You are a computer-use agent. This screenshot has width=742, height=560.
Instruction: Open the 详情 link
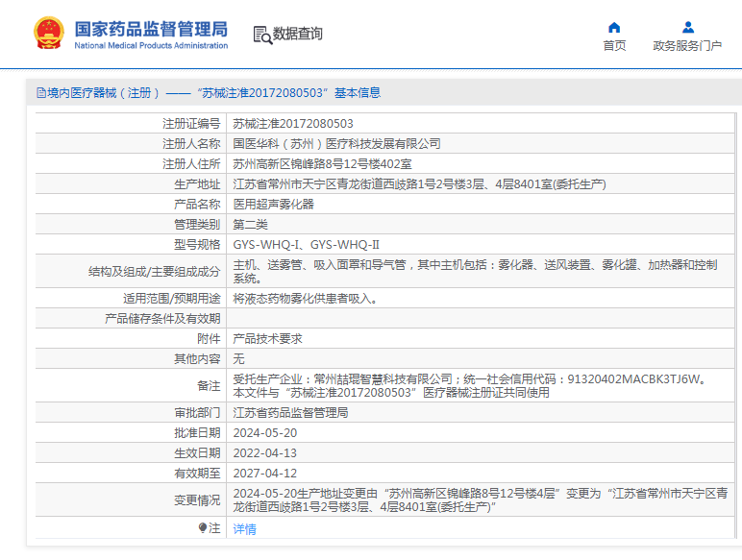click(x=245, y=528)
